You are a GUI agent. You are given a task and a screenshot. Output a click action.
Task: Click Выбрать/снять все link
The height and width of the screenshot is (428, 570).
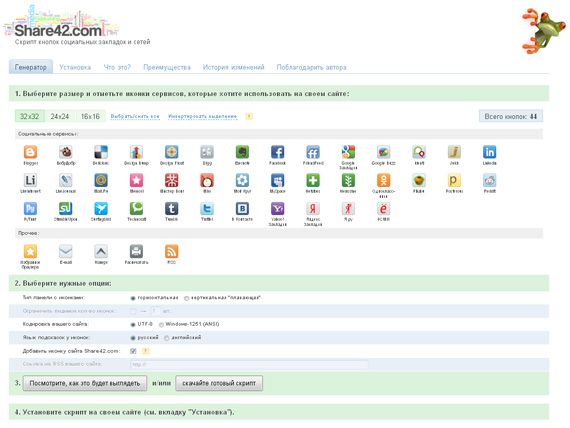pos(135,116)
